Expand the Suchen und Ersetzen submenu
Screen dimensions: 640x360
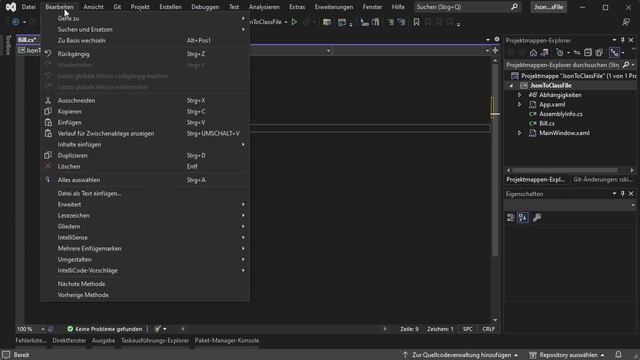145,29
